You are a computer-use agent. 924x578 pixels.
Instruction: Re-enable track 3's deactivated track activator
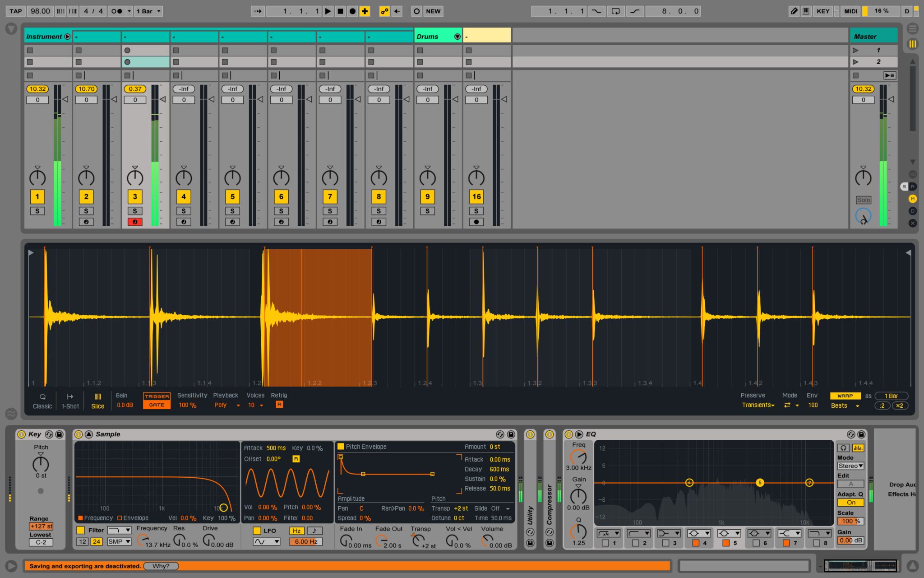click(x=134, y=197)
